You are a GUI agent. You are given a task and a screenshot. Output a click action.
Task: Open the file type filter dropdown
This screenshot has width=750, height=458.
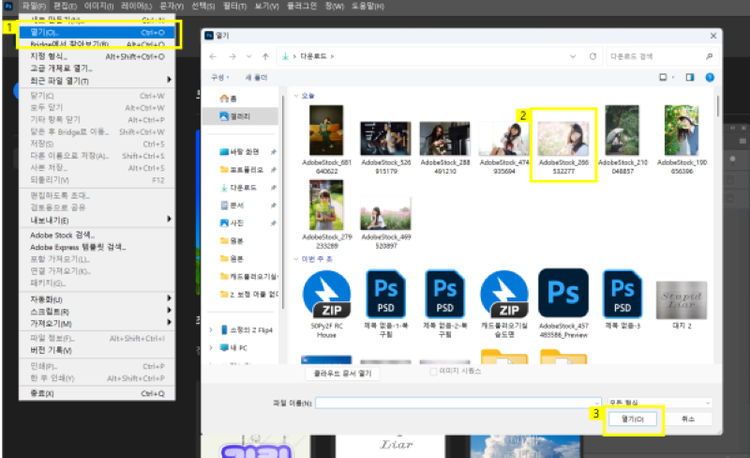[x=660, y=403]
